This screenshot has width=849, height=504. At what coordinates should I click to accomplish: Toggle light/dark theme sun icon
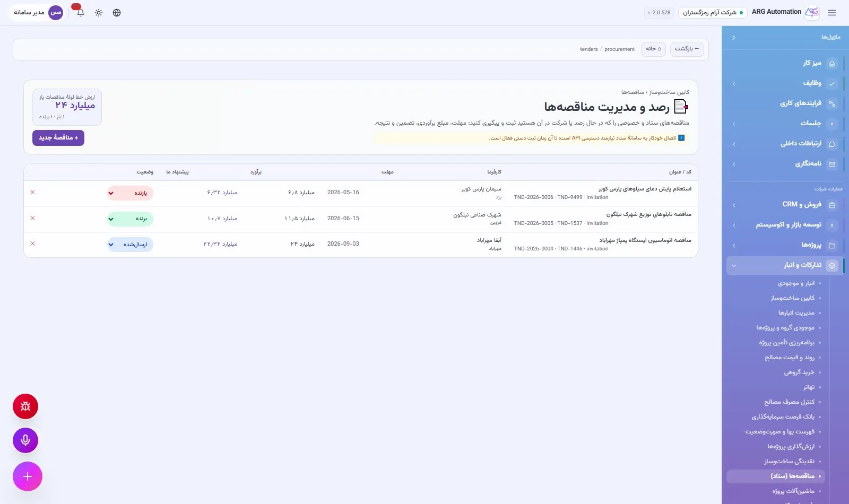99,13
